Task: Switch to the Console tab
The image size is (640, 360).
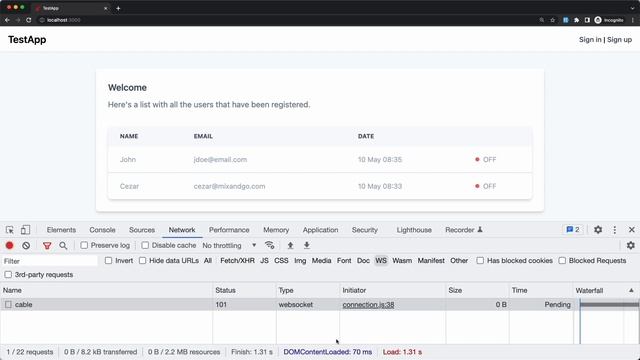Action: [x=102, y=230]
